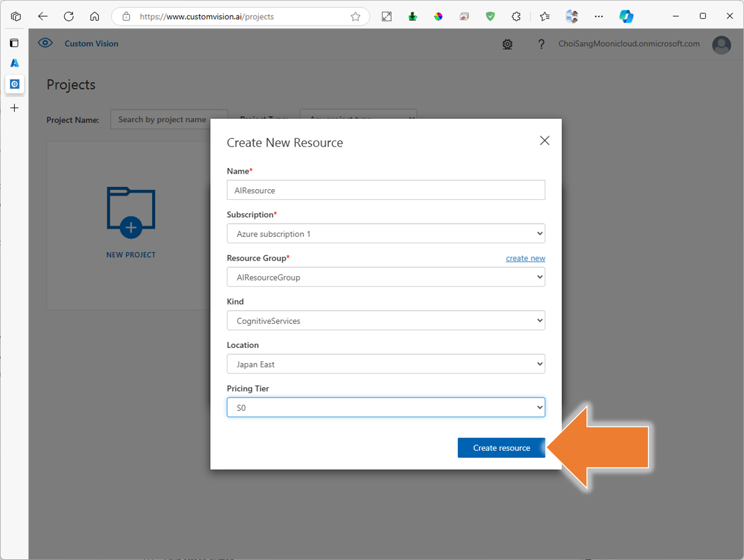Screen dimensions: 744x560
Task: Open the Pricing Tier dropdown
Action: [x=386, y=407]
